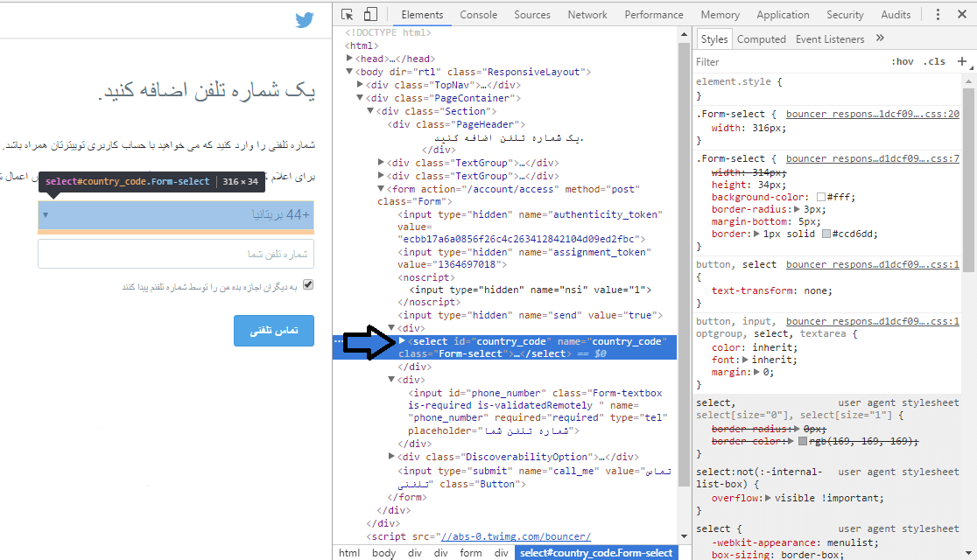Close the DevTools panel
The image size is (977, 560).
(x=962, y=14)
